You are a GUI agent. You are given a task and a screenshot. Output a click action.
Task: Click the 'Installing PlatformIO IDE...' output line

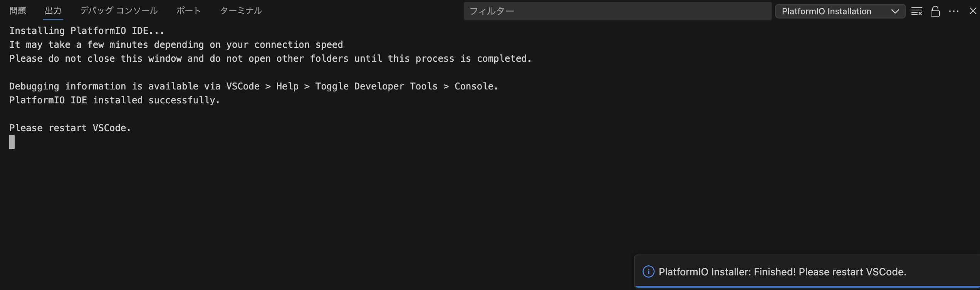[x=87, y=30]
